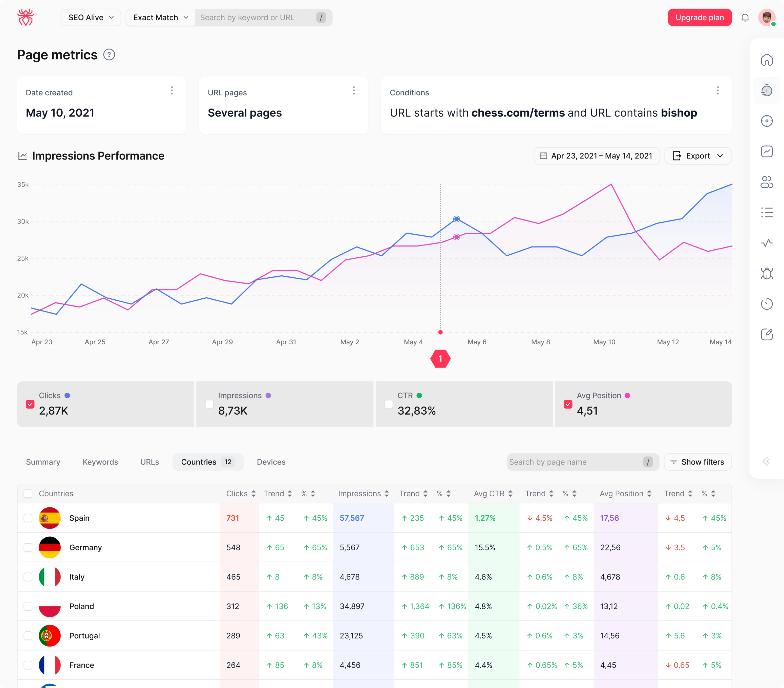Open the SEO Alive project dropdown
The image size is (784, 688).
[91, 17]
